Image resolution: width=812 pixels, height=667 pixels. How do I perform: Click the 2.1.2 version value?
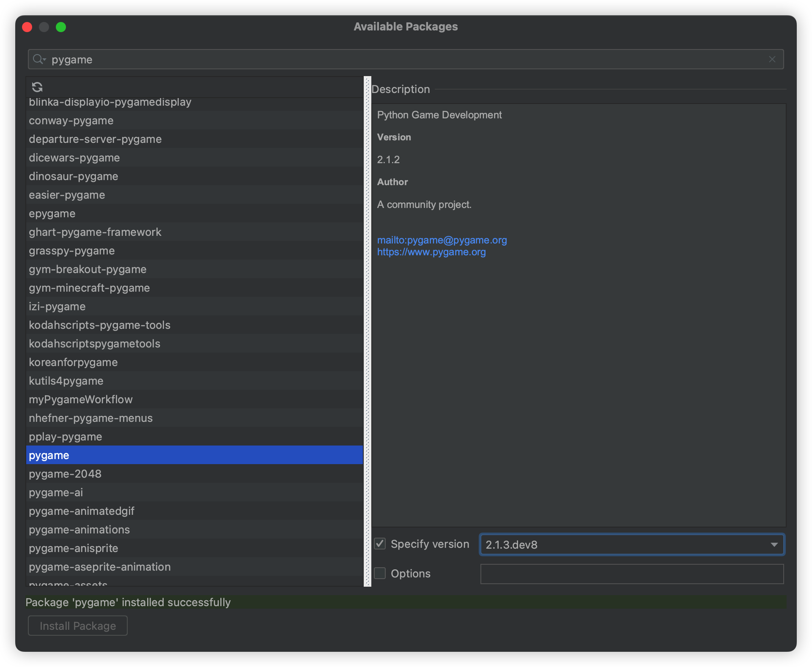tap(388, 159)
